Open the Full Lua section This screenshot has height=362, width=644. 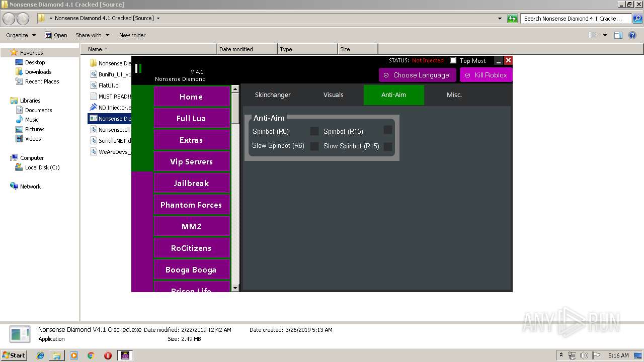tap(192, 118)
